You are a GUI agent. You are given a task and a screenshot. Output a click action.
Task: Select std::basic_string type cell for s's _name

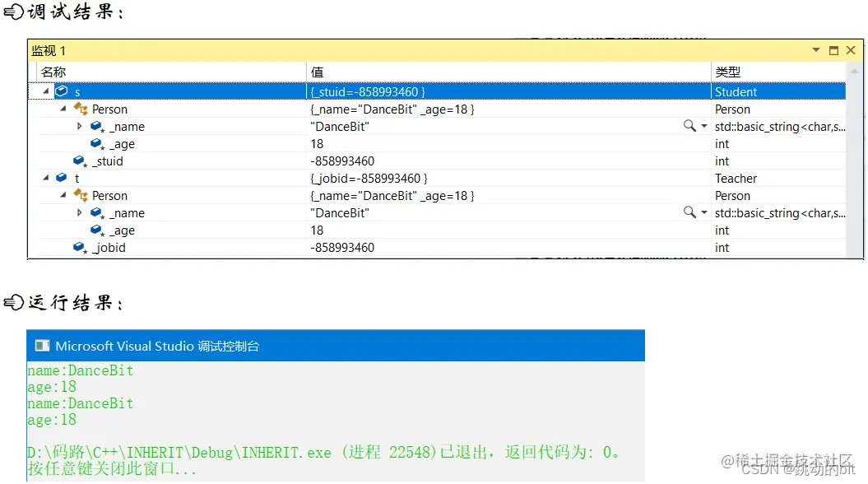coord(780,127)
